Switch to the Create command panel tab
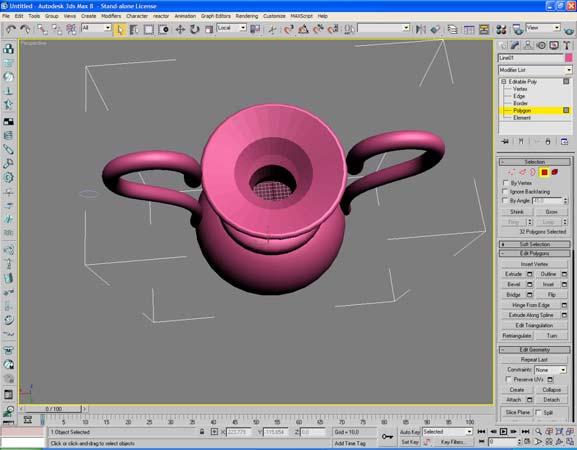Screen dimensions: 577x450 pos(502,45)
